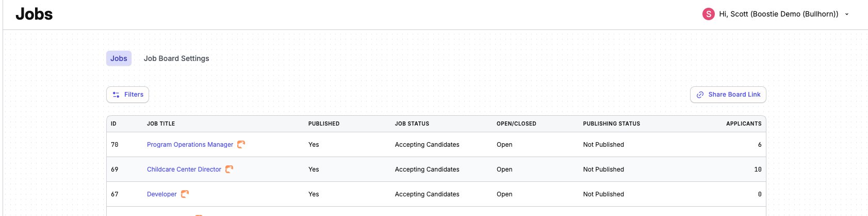Click the Job Title column header
This screenshot has height=216, width=868.
[161, 124]
